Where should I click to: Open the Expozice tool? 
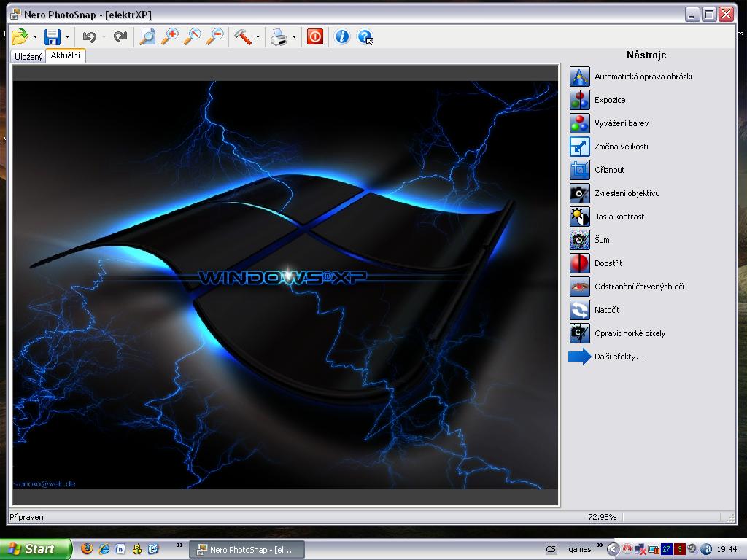pos(598,100)
